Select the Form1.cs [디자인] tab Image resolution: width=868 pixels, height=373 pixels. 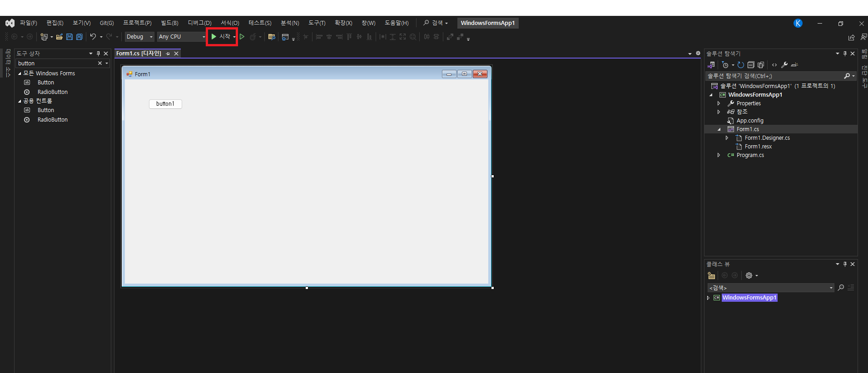pos(139,54)
